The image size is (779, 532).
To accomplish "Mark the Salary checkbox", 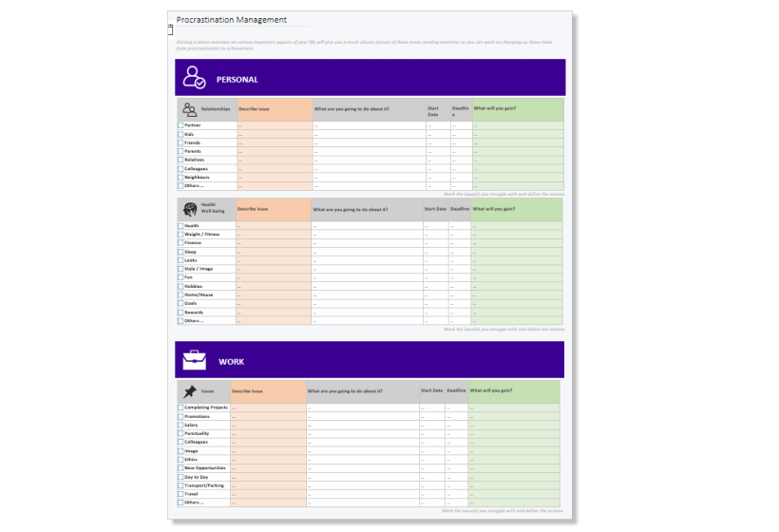I will (x=180, y=426).
